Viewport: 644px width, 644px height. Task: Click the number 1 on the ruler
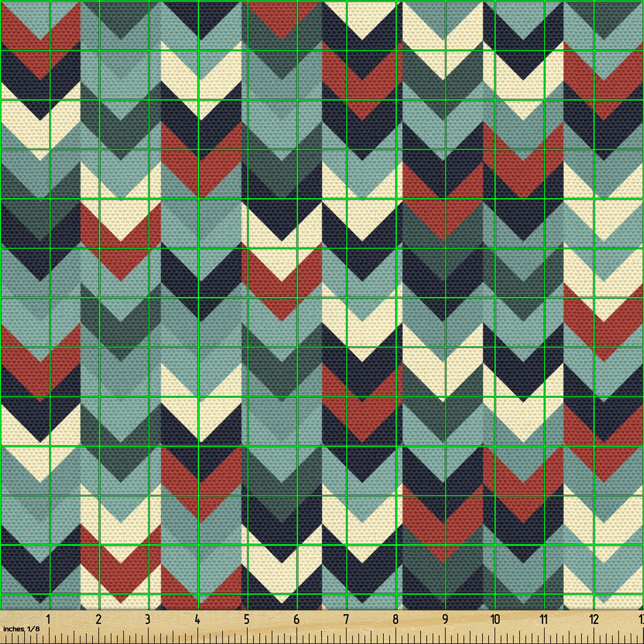click(x=48, y=619)
